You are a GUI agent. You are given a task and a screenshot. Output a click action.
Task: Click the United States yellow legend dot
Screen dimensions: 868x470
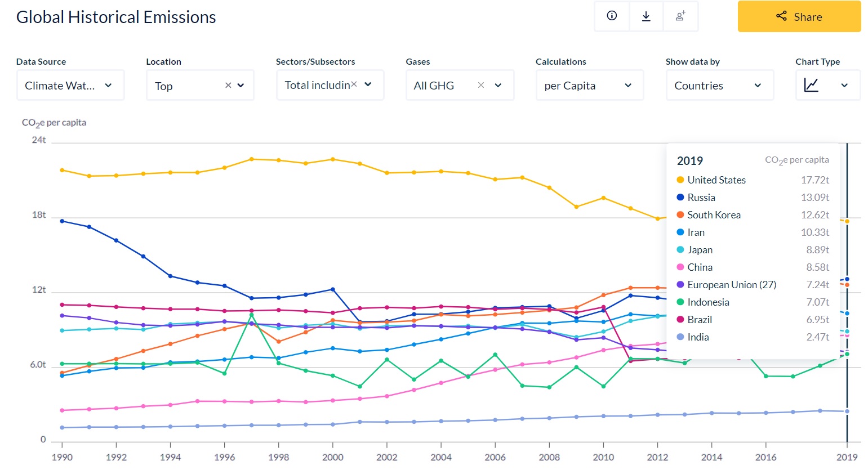(680, 180)
